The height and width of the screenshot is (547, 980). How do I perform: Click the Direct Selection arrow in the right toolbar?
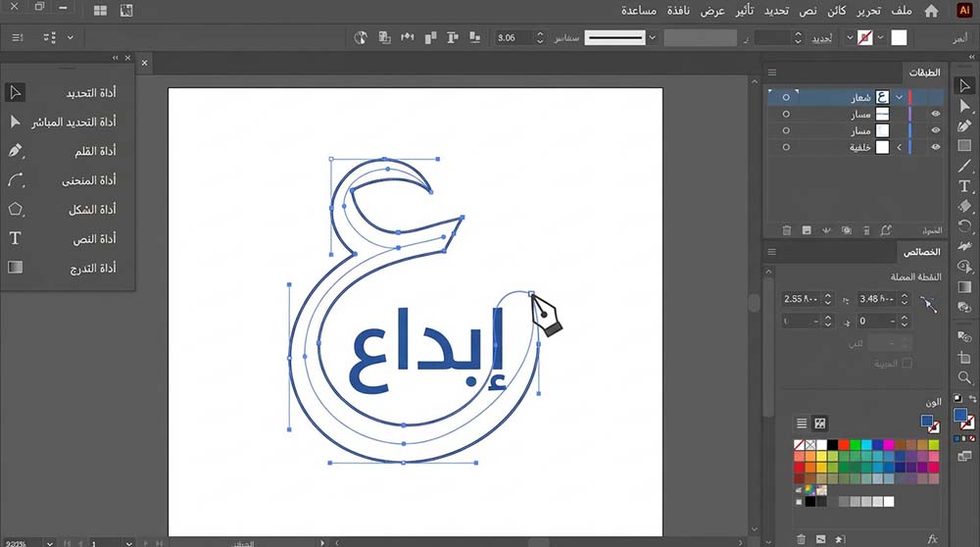click(x=964, y=106)
